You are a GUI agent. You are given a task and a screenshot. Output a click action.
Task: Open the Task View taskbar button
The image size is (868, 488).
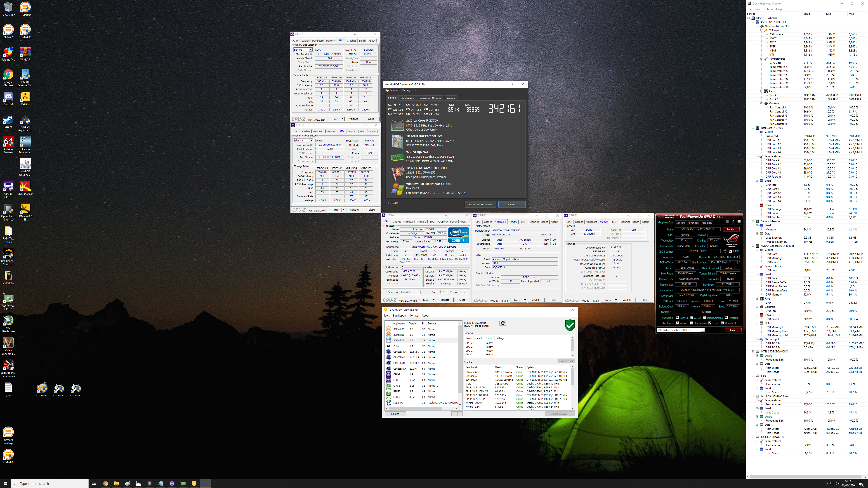[94, 483]
